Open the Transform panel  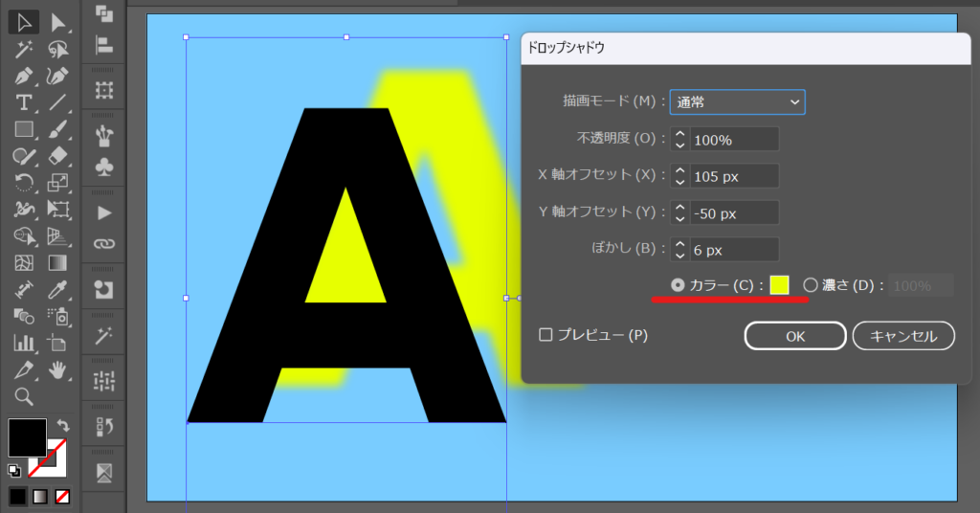(103, 91)
